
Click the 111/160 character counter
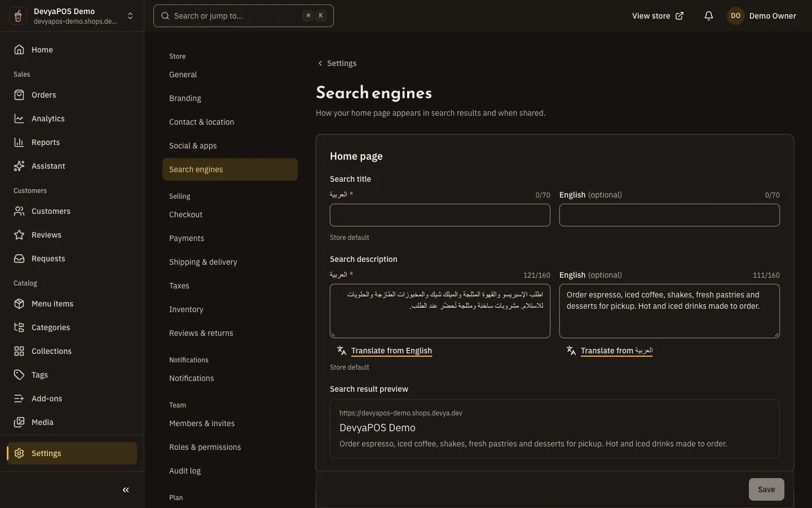(766, 275)
